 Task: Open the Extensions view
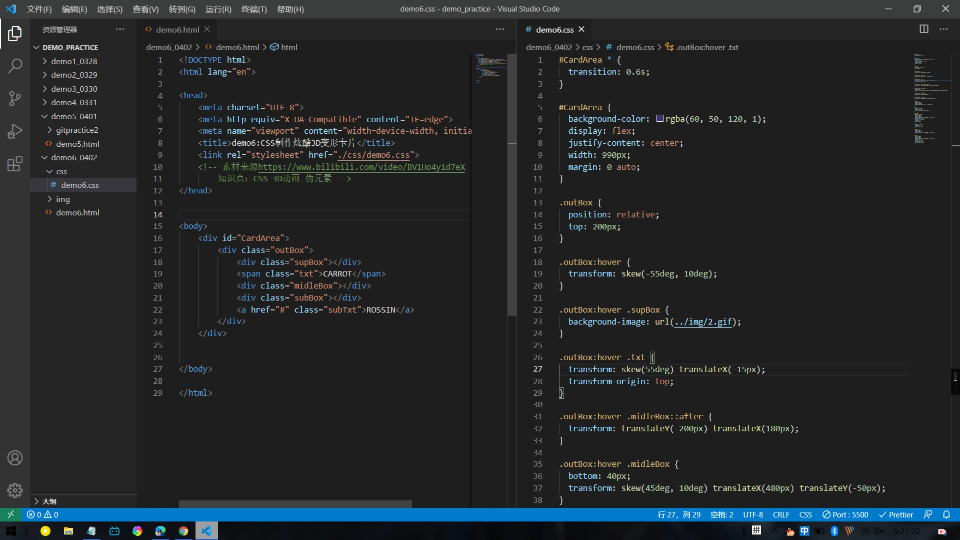[15, 164]
